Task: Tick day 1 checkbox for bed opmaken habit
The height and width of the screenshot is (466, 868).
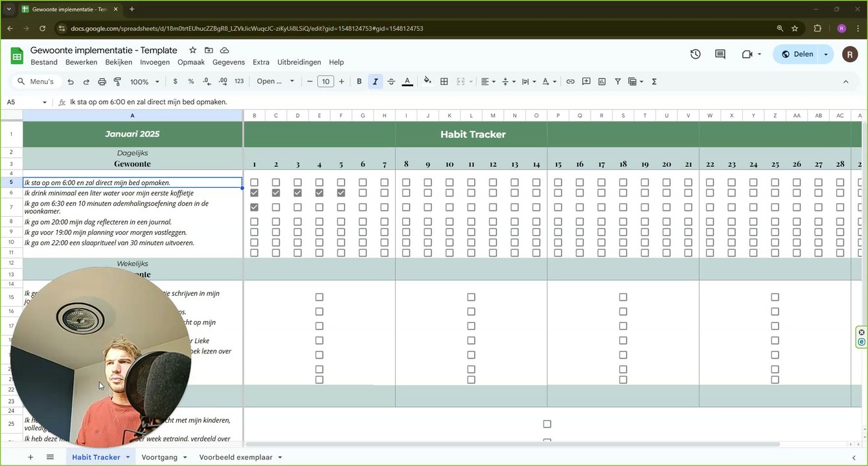Action: click(255, 183)
